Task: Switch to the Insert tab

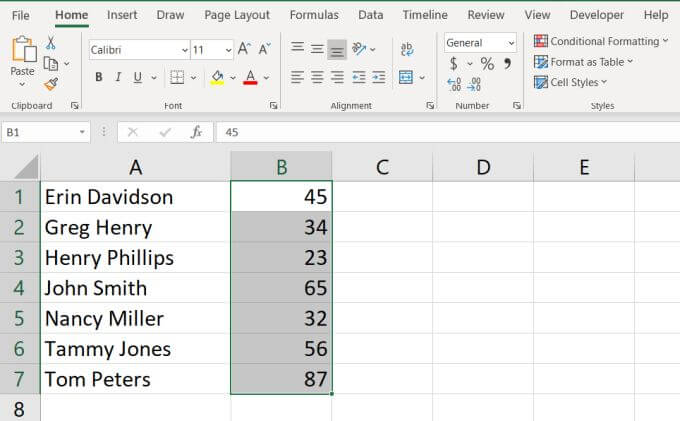Action: point(122,15)
